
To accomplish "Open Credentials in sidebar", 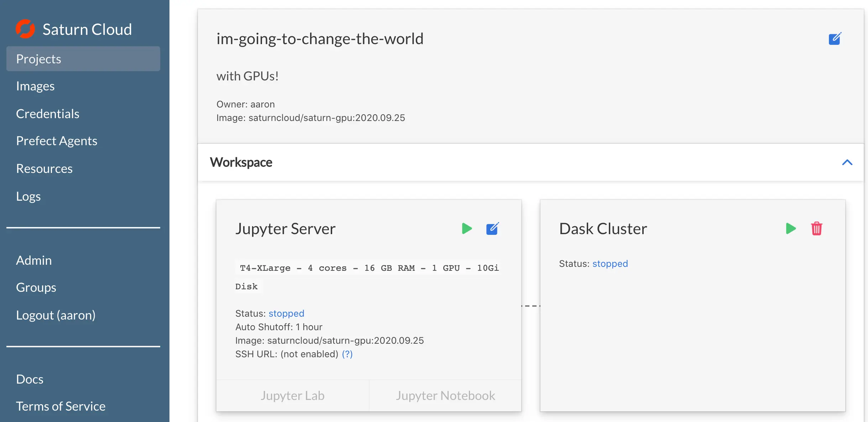I will coord(48,114).
